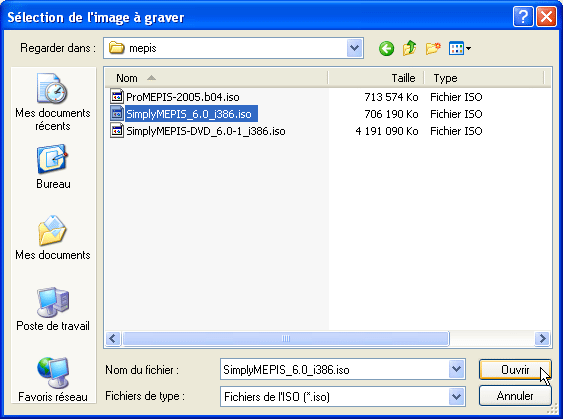Click the Ouvrir button

coord(515,369)
